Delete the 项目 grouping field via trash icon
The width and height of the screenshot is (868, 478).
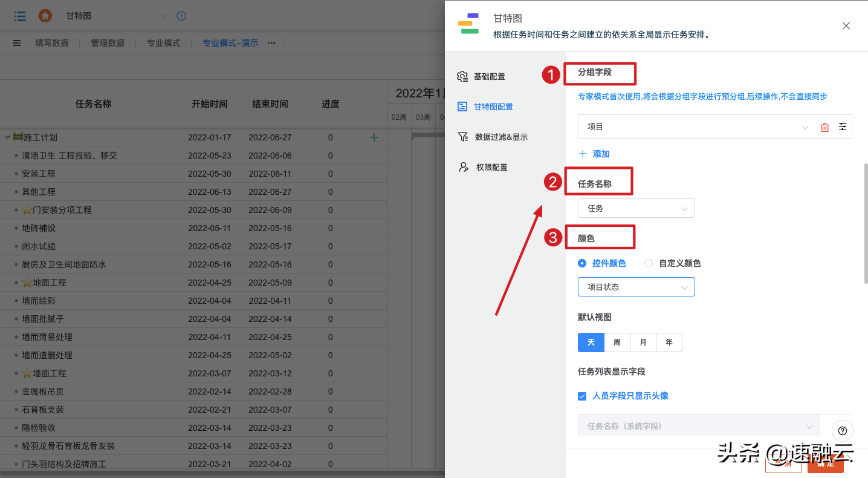824,126
